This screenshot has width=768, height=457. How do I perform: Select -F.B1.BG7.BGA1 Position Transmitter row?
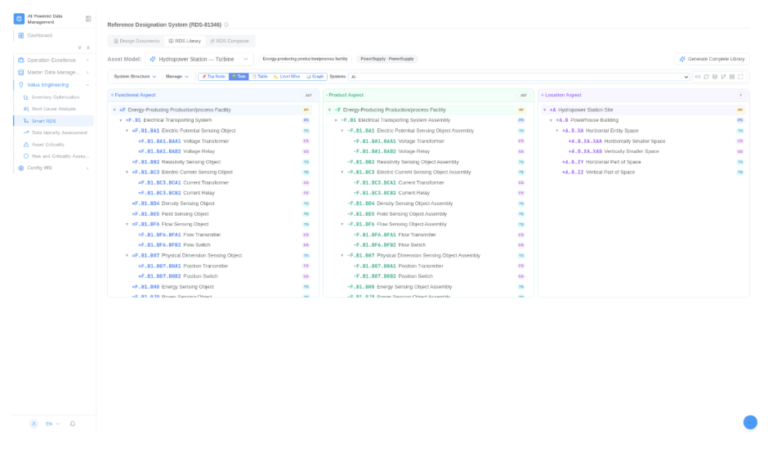[429, 266]
